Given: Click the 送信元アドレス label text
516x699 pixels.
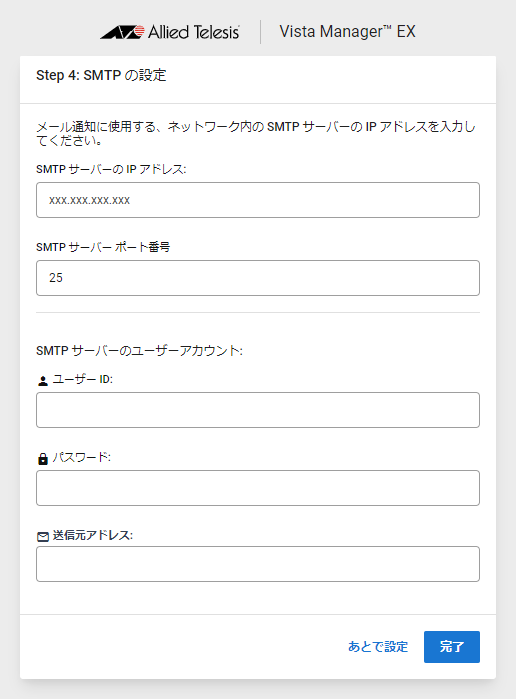Looking at the screenshot, I should pyautogui.click(x=93, y=535).
